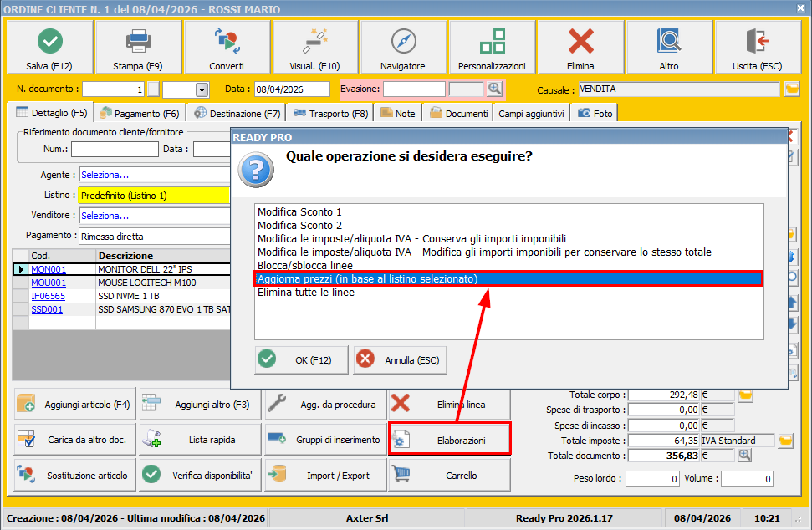Open Import / Export button

coord(326,475)
